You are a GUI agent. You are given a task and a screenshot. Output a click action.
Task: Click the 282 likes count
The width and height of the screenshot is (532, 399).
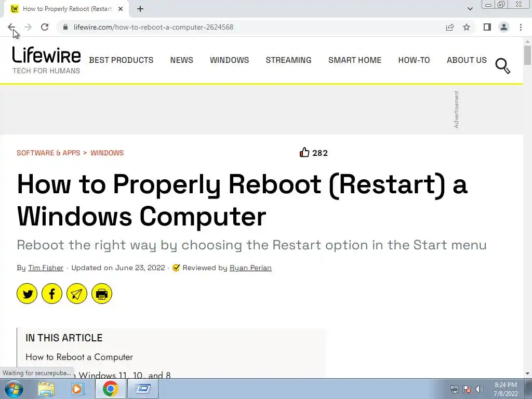point(320,153)
